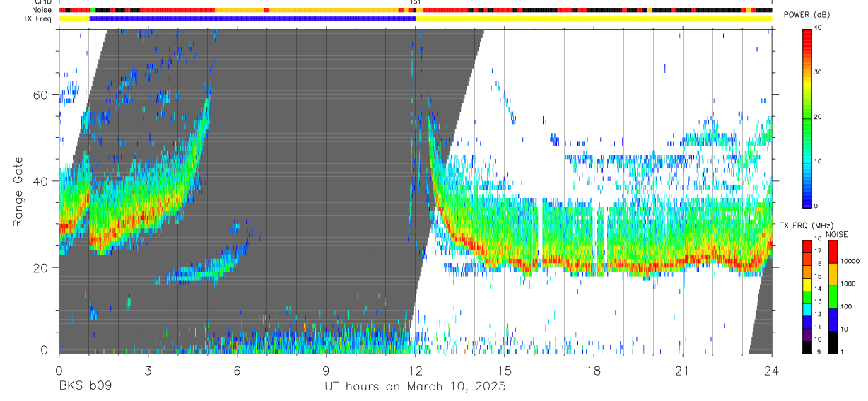This screenshot has height=401, width=868.
Task: Click the 'BKS b09' label
Action: 85,386
